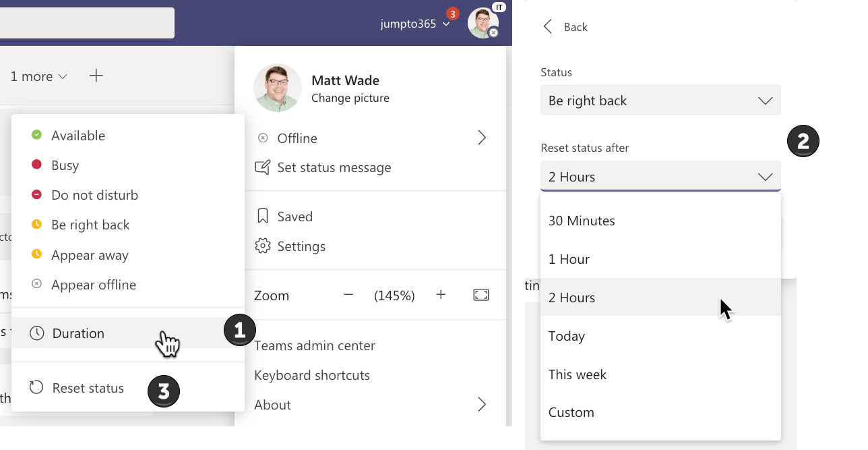
Task: Click Matt Wade's large profile photo
Action: [x=278, y=88]
